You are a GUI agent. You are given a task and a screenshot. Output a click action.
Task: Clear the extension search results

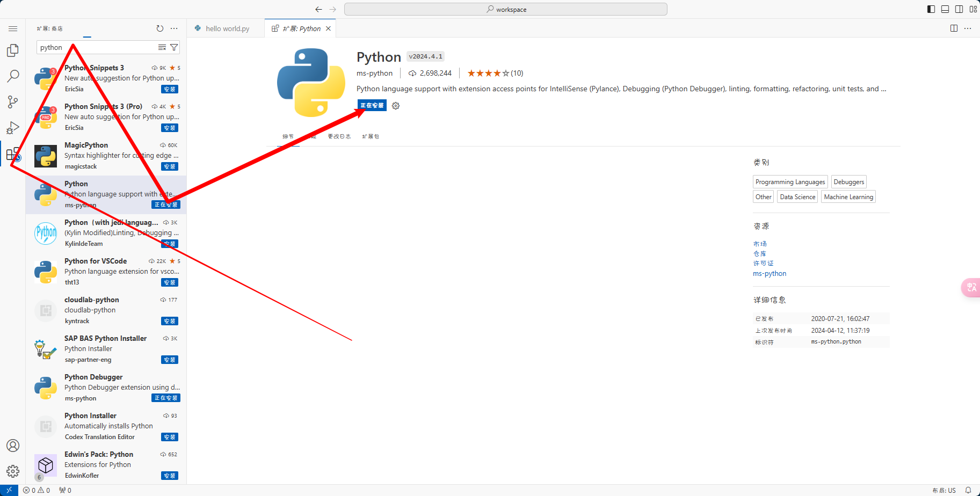click(162, 47)
